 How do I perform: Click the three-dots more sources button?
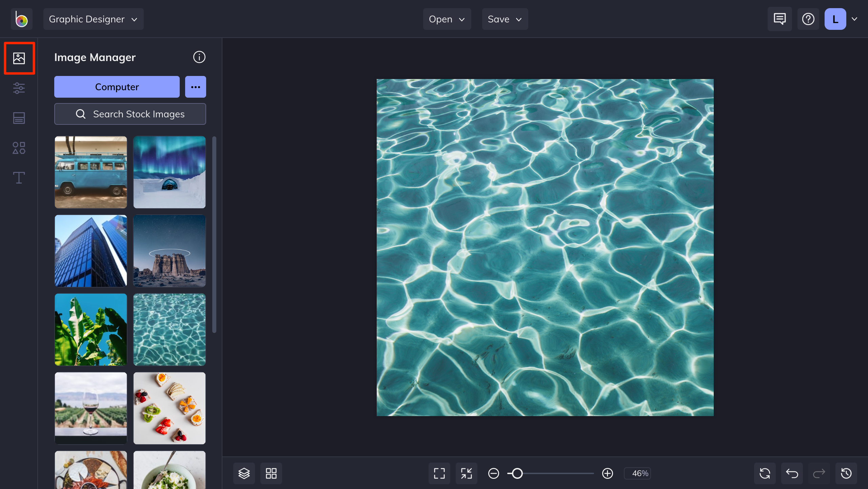(195, 87)
